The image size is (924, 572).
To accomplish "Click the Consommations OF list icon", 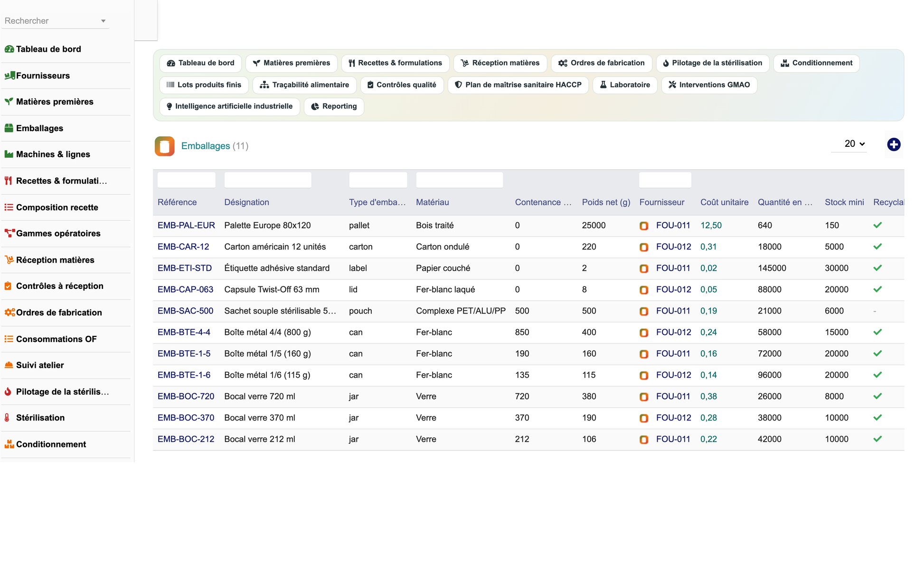I will click(9, 339).
